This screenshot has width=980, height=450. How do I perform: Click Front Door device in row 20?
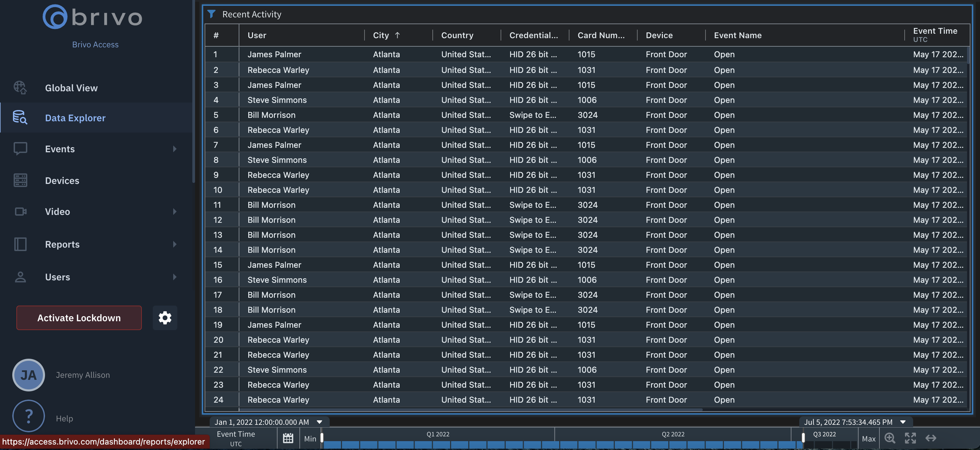tap(666, 340)
